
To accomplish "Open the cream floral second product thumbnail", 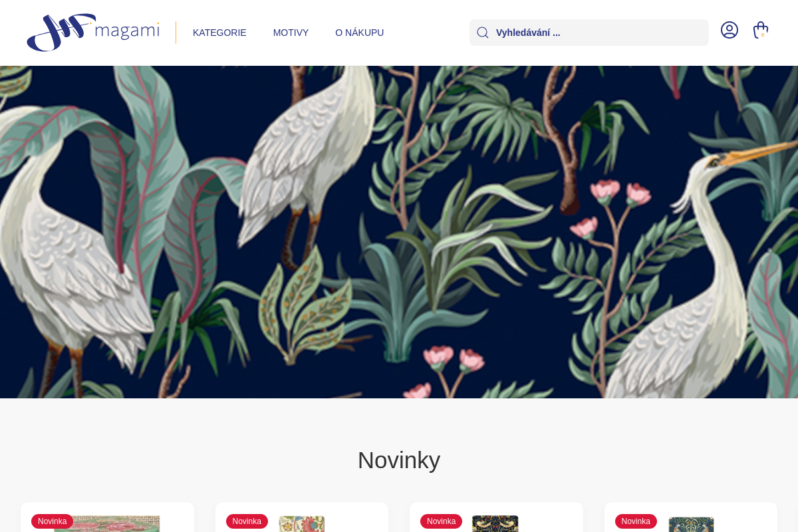I will click(x=302, y=524).
